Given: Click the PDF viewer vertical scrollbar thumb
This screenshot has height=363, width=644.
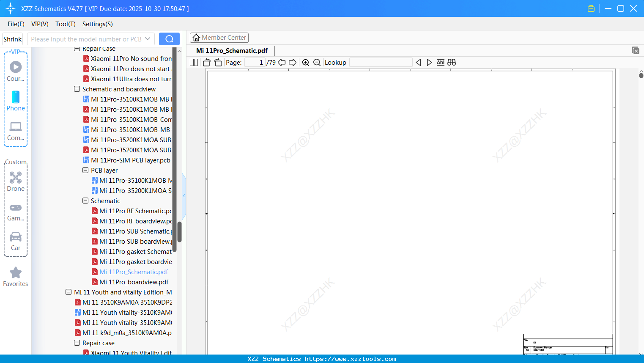Looking at the screenshot, I should 641,75.
